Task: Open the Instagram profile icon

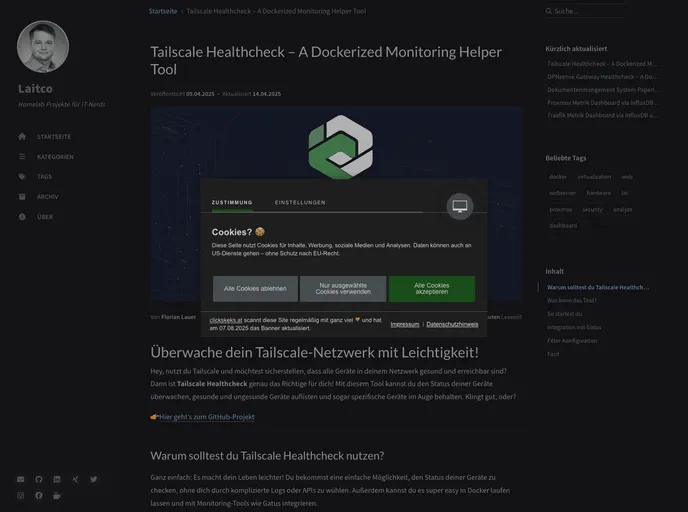Action: [21, 495]
